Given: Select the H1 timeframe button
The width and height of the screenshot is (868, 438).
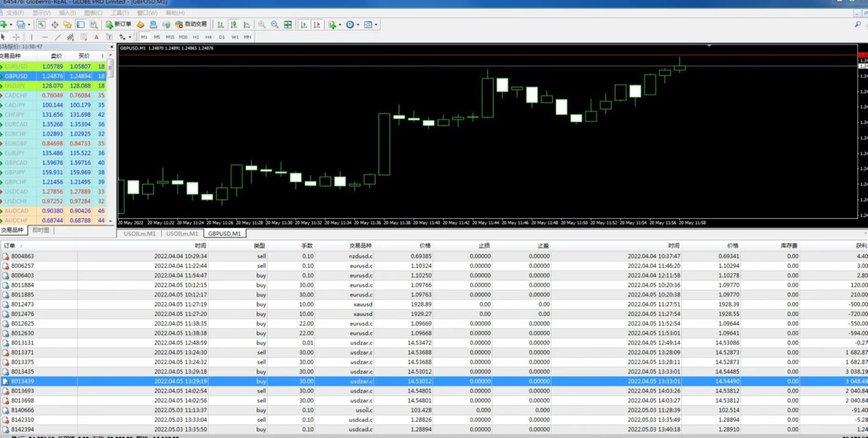Looking at the screenshot, I should point(195,36).
